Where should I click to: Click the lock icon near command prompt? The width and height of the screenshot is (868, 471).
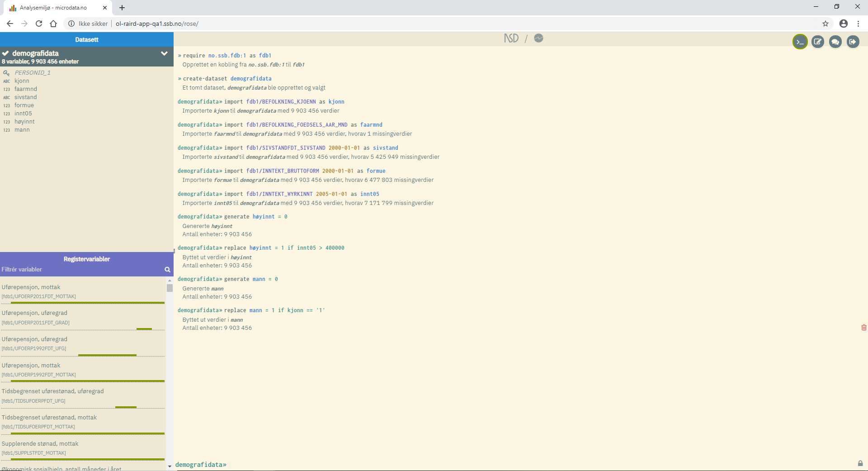tap(860, 463)
